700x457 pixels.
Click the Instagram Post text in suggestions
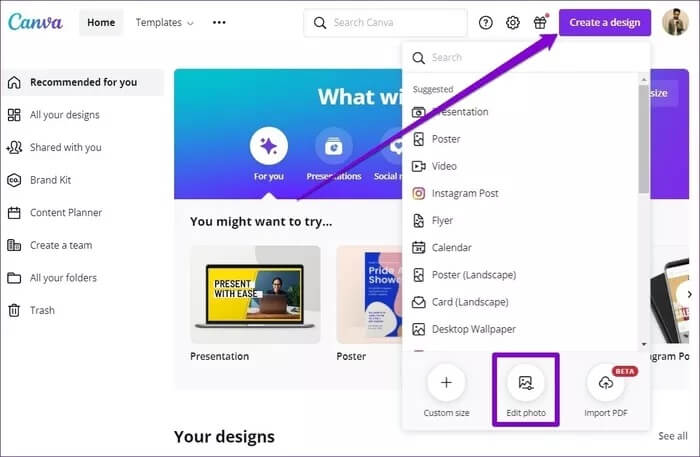(x=465, y=193)
